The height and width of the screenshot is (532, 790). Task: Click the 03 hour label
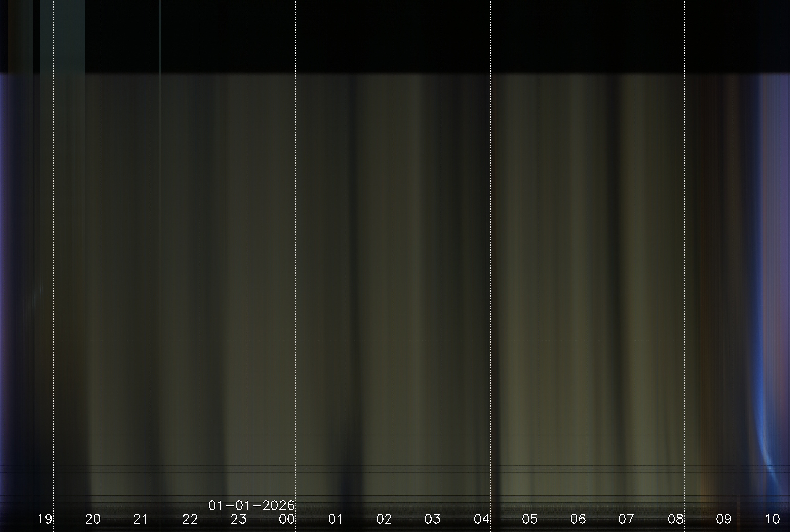[x=433, y=519]
